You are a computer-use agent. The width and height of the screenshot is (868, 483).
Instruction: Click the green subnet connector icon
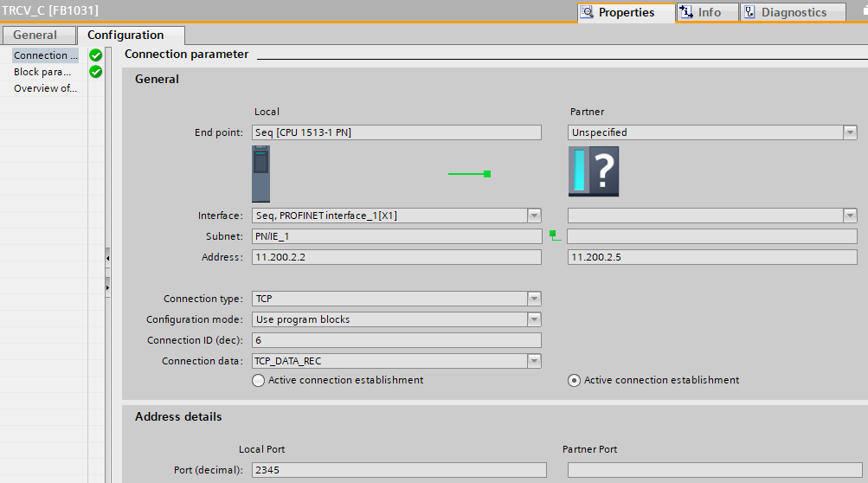point(555,235)
